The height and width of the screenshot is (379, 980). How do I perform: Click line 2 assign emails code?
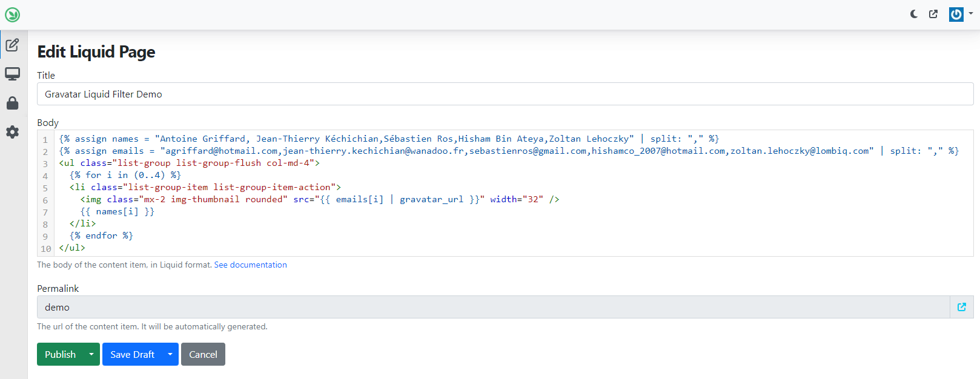(x=509, y=151)
